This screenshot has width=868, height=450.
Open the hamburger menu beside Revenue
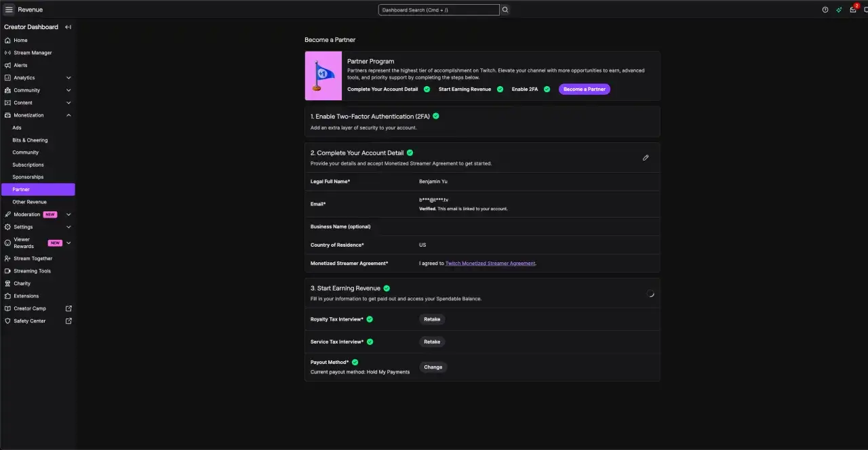(x=9, y=9)
